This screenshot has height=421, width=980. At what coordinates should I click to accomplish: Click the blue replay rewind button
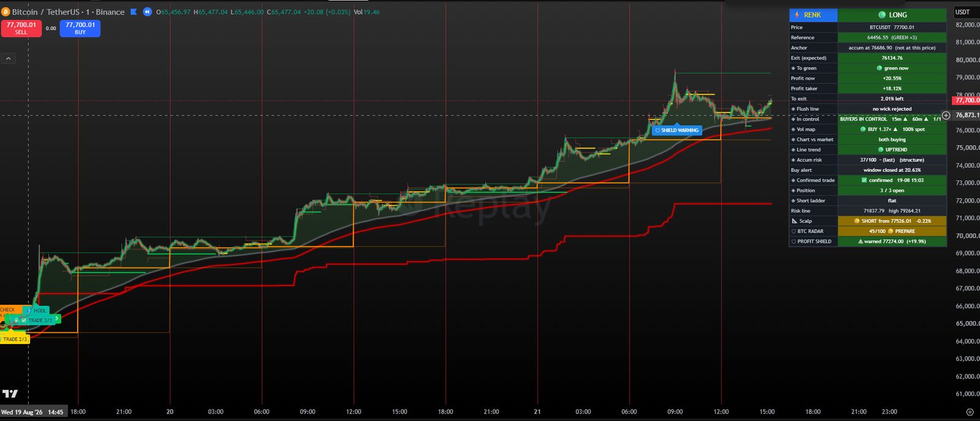pos(147,12)
